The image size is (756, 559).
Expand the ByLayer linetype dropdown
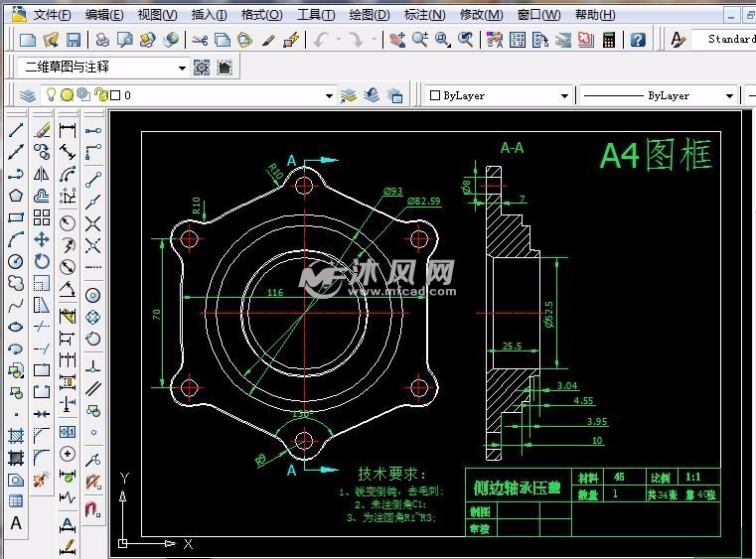pyautogui.click(x=728, y=96)
